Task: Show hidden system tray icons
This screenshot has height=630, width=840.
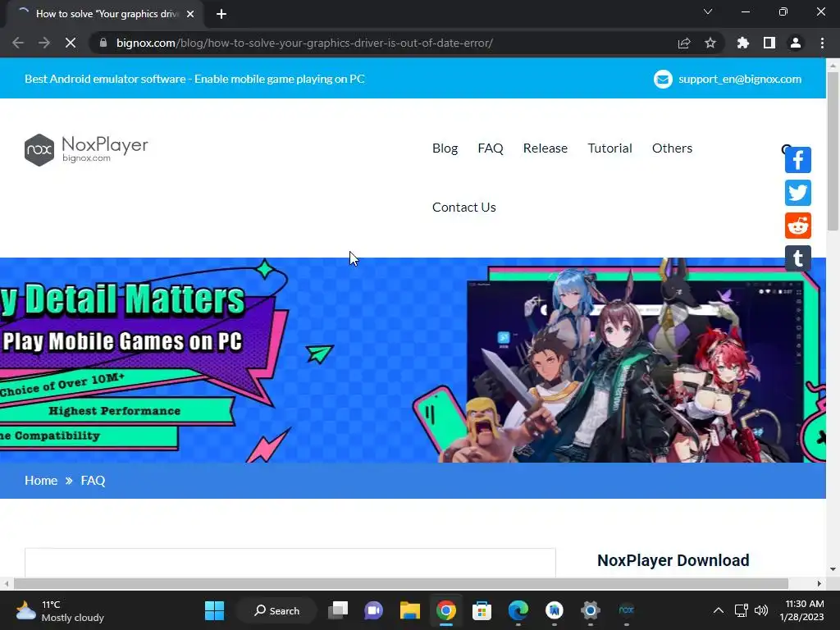Action: [x=719, y=610]
